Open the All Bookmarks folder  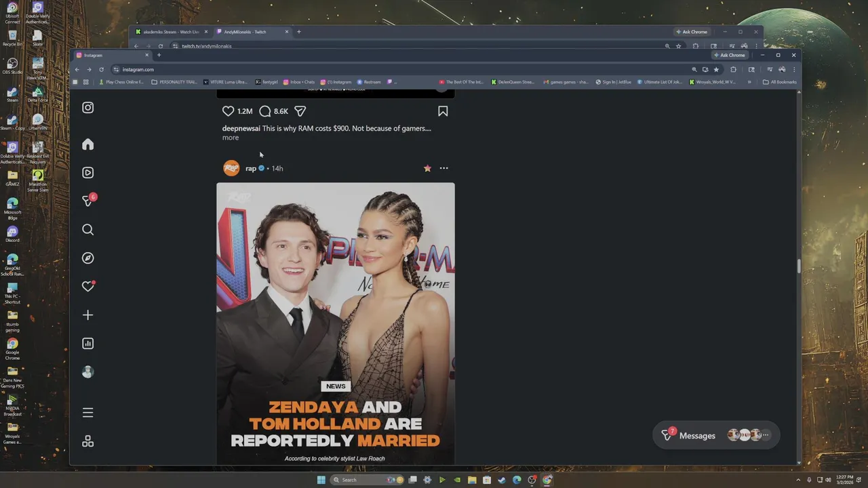point(779,82)
